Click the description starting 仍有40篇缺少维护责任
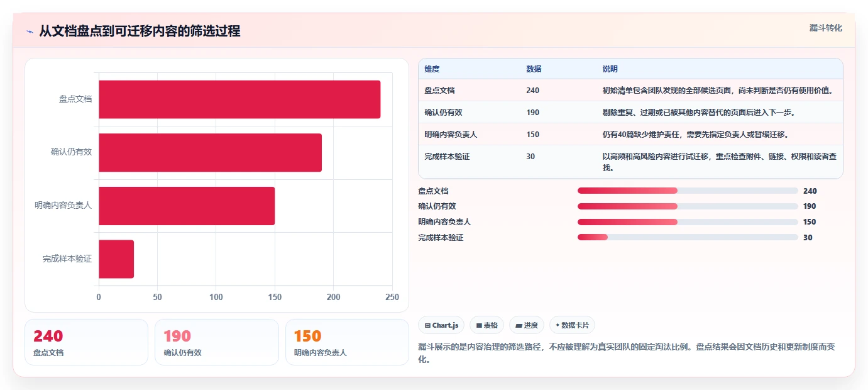Viewport: 868px width, 390px height. point(695,135)
